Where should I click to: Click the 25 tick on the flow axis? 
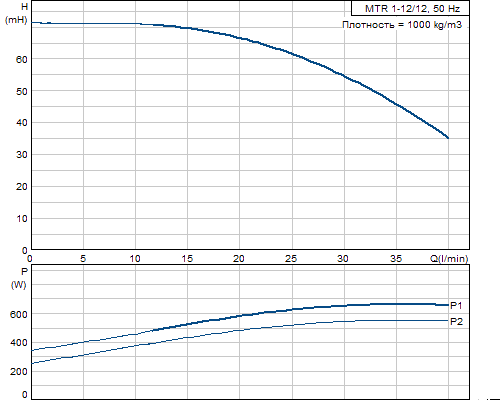pyautogui.click(x=291, y=258)
